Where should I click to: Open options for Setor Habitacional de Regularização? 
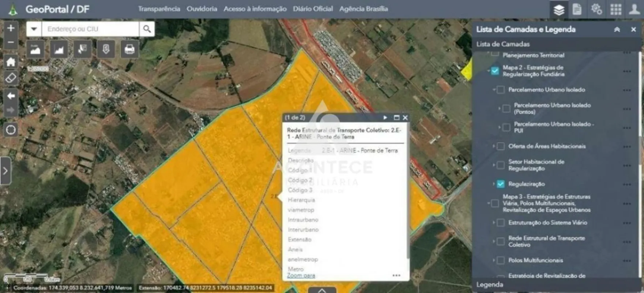click(627, 166)
